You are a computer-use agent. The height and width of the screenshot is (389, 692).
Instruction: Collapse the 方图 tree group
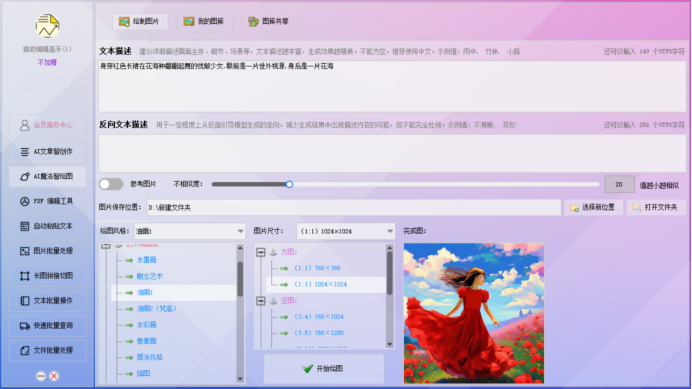coord(261,252)
